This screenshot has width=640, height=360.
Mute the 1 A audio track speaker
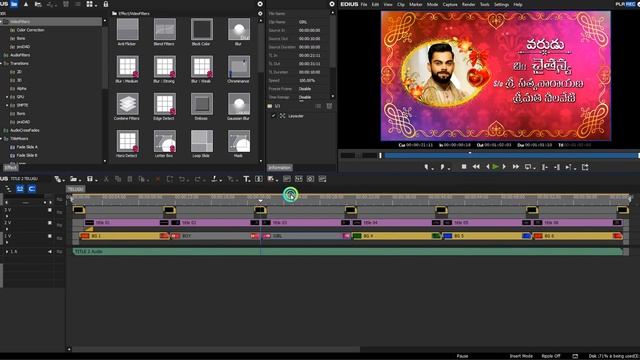[50, 252]
